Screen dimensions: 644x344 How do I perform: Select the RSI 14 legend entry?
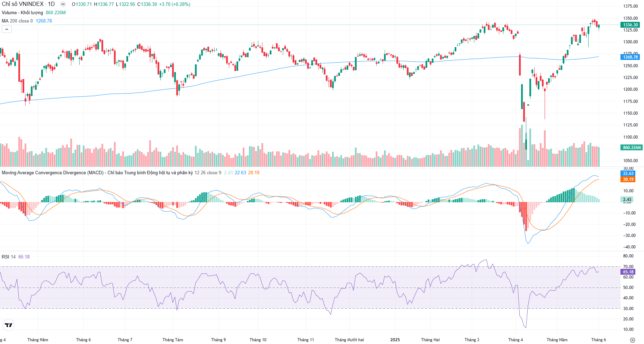[x=9, y=257]
